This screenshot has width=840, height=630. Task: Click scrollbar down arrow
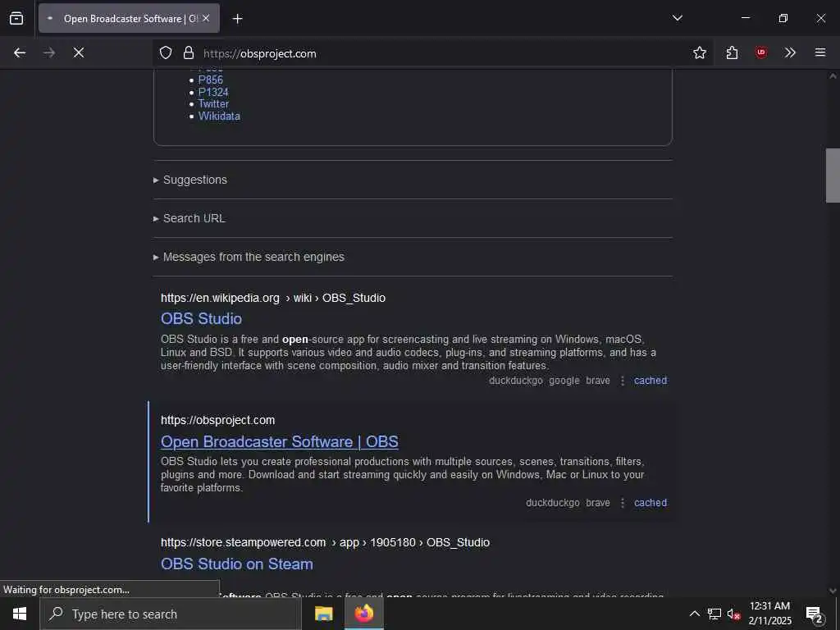pos(833,591)
